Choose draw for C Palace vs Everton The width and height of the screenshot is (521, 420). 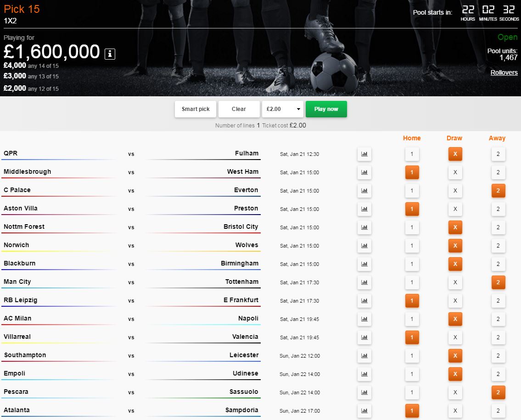point(455,191)
